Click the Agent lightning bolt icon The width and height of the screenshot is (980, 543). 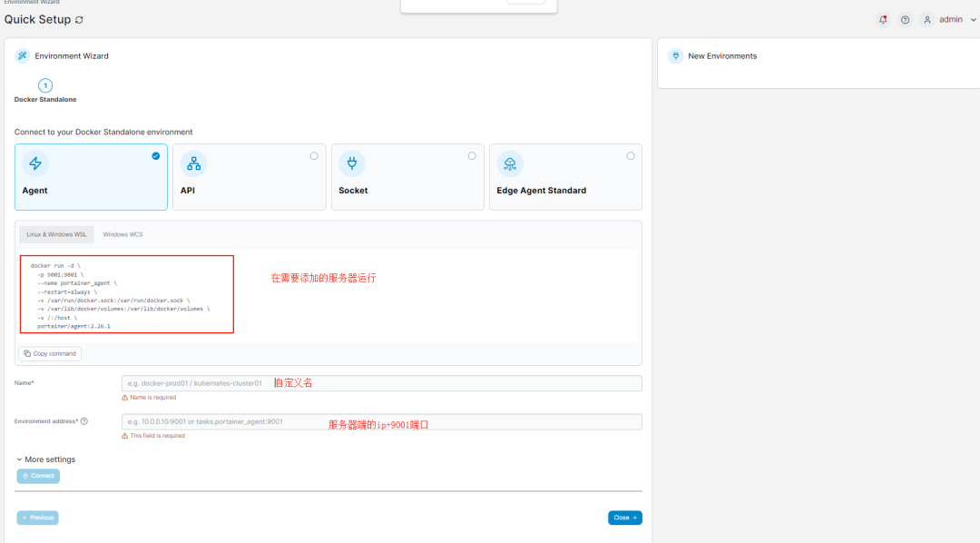[35, 163]
